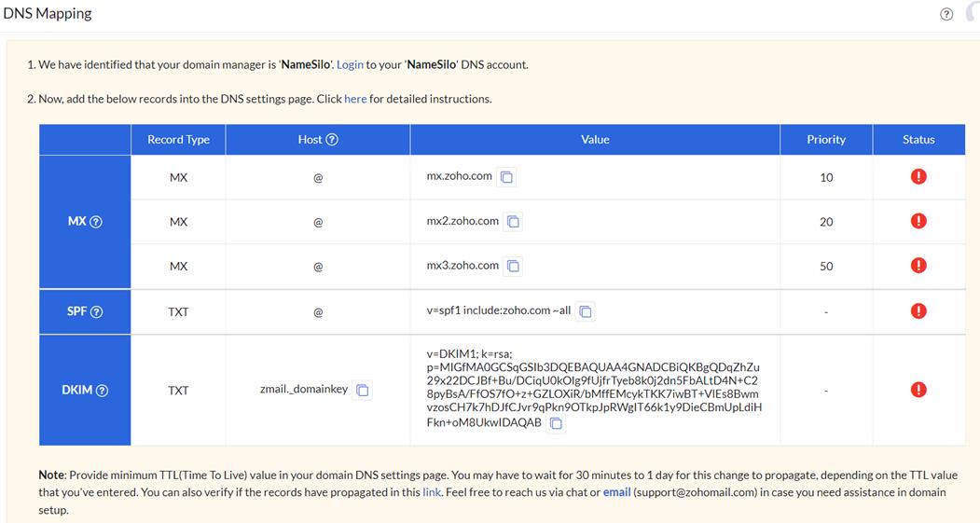Copy the mx2.zoho.com value
This screenshot has width=980, height=523.
(513, 222)
